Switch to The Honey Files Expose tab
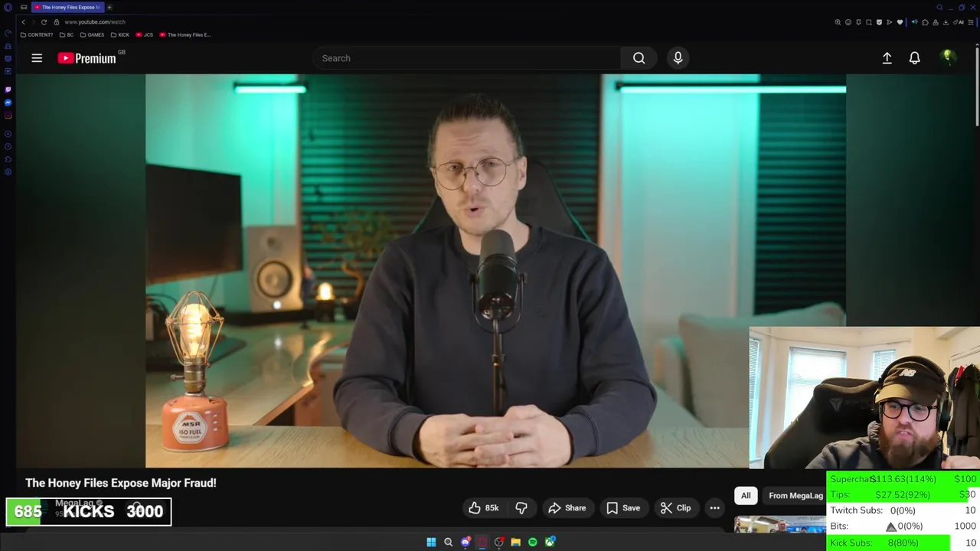Viewport: 980px width, 551px height. coord(67,7)
